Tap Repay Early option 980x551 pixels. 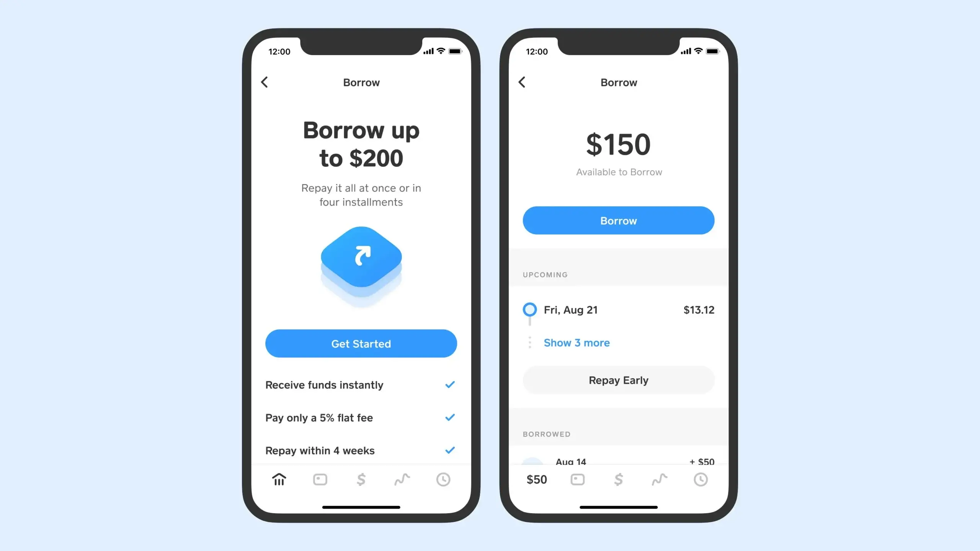click(x=619, y=380)
